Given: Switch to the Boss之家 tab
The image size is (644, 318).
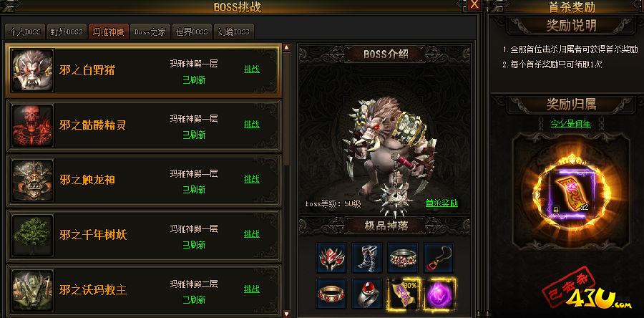Looking at the screenshot, I should click(150, 32).
